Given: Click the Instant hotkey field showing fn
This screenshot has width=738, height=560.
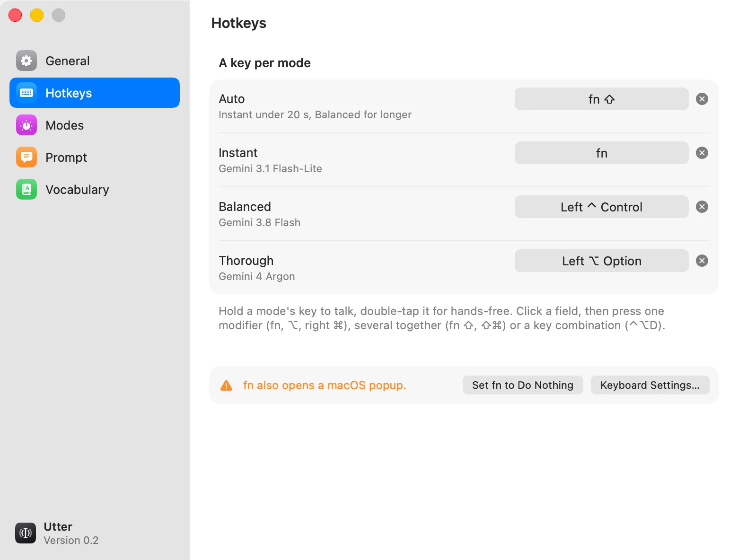Looking at the screenshot, I should pyautogui.click(x=601, y=153).
